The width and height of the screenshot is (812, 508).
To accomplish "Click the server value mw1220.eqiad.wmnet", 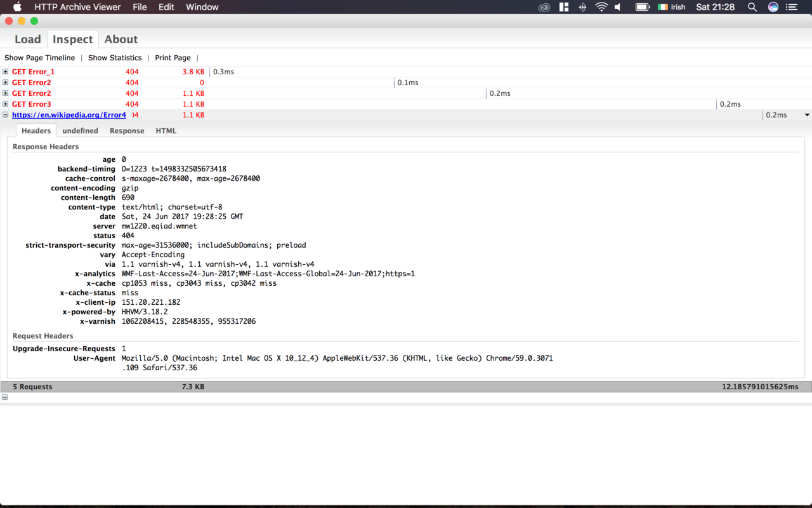I will coord(159,226).
